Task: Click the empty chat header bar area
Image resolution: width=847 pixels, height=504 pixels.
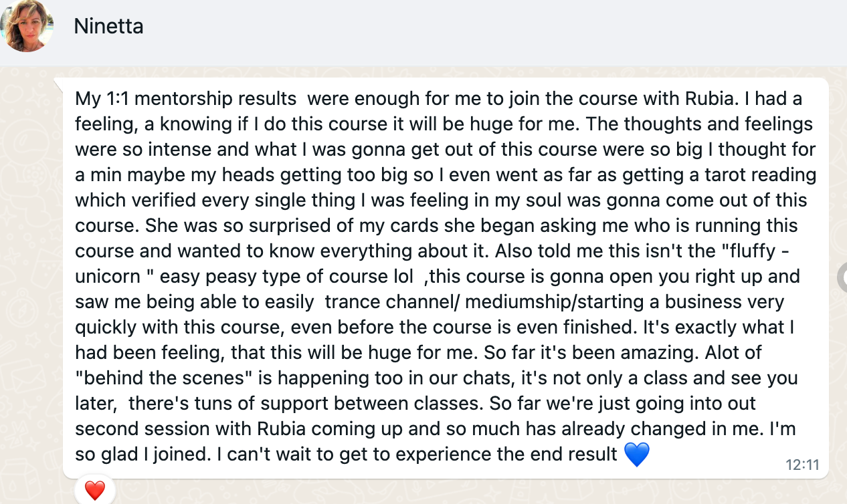Action: (468, 30)
